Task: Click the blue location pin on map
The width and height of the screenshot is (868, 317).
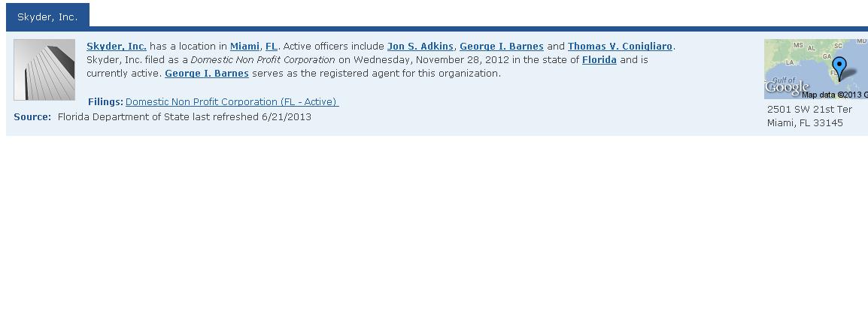Action: 839,67
